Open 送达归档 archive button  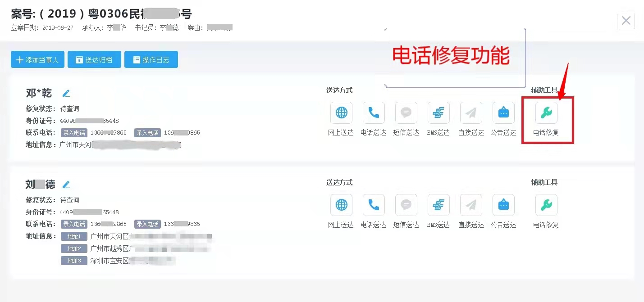94,59
